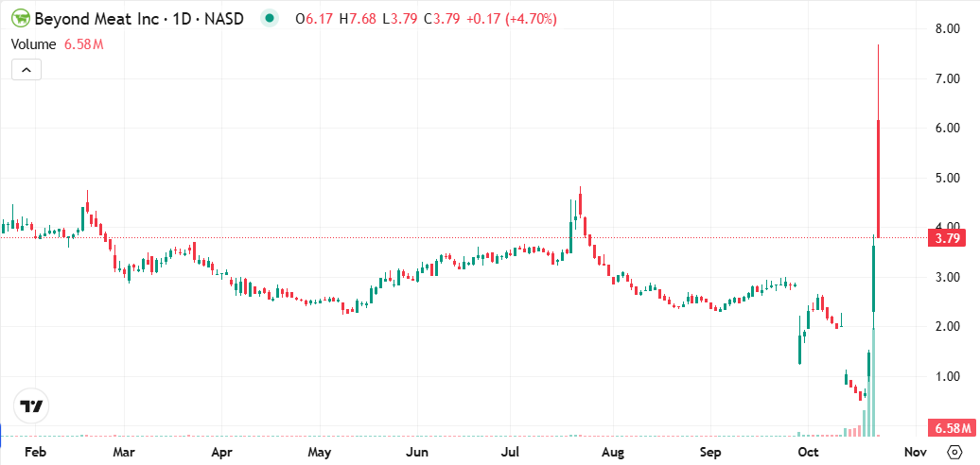Click the 1.00 price scale label
The image size is (980, 465).
[948, 376]
